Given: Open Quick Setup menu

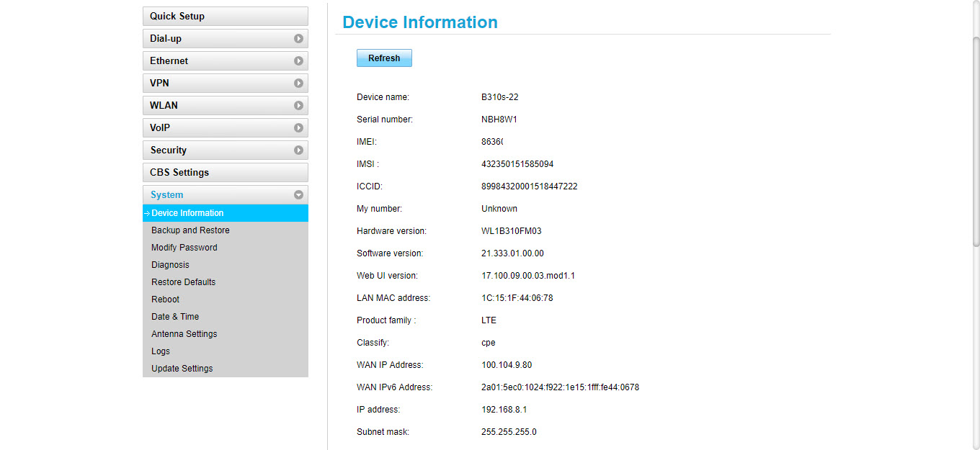Looking at the screenshot, I should coord(225,17).
